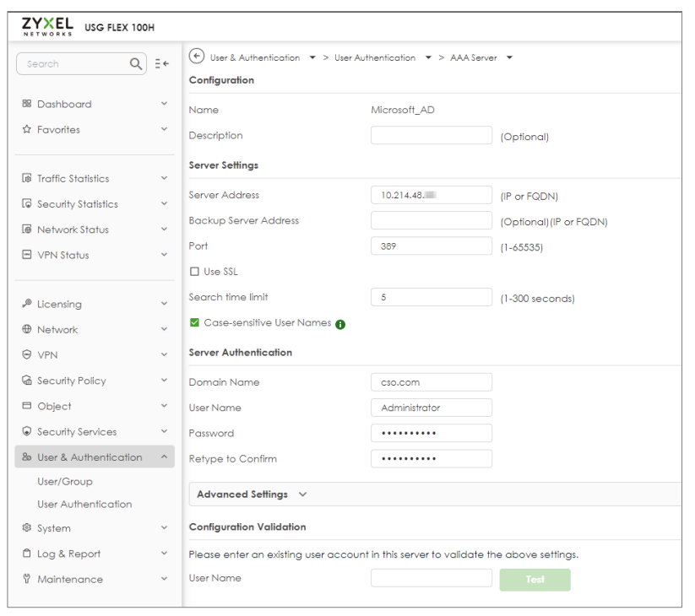This screenshot has width=695, height=616.
Task: Click the System gear icon
Action: [x=26, y=528]
